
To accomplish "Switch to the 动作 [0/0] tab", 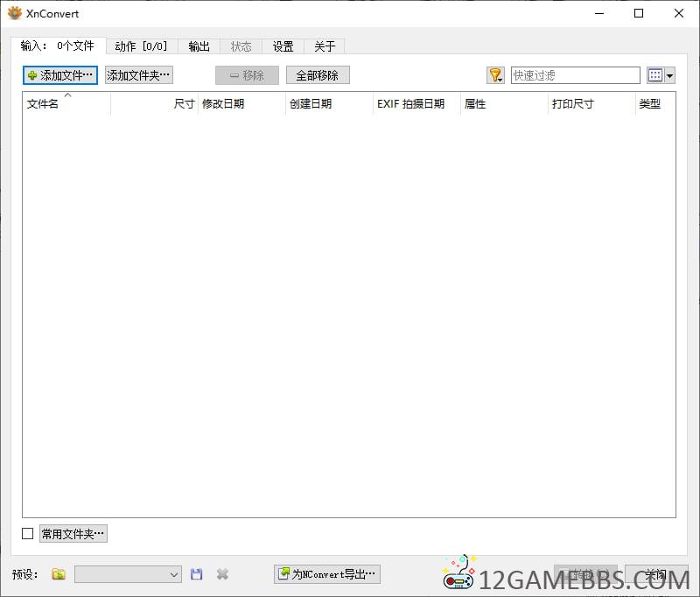I will tap(142, 46).
